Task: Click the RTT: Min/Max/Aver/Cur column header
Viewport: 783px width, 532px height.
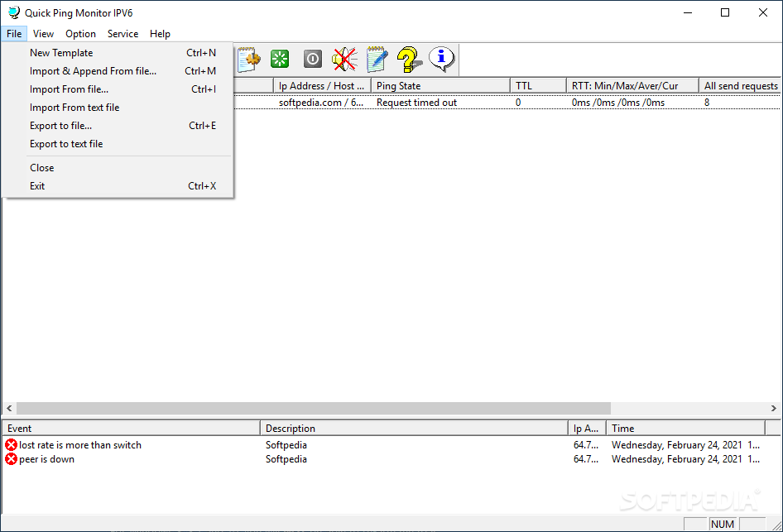Action: (x=632, y=85)
